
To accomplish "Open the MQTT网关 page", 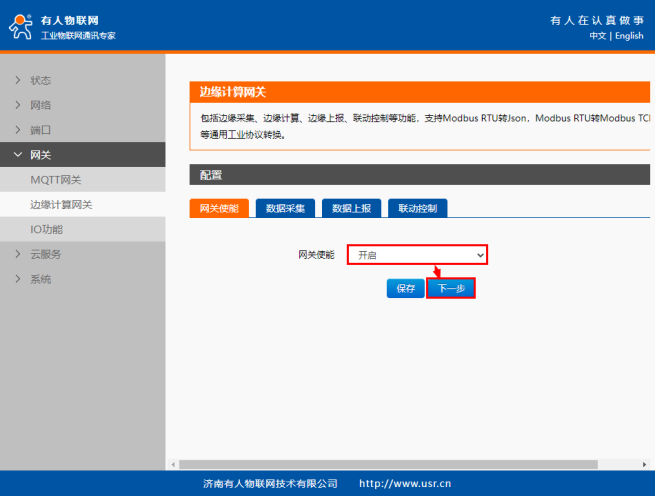I will pos(56,180).
